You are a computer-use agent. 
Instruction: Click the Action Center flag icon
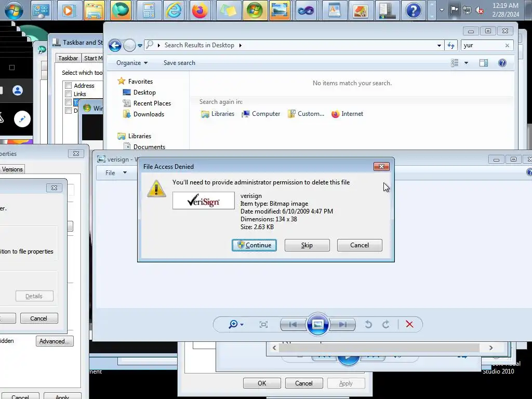click(x=454, y=10)
